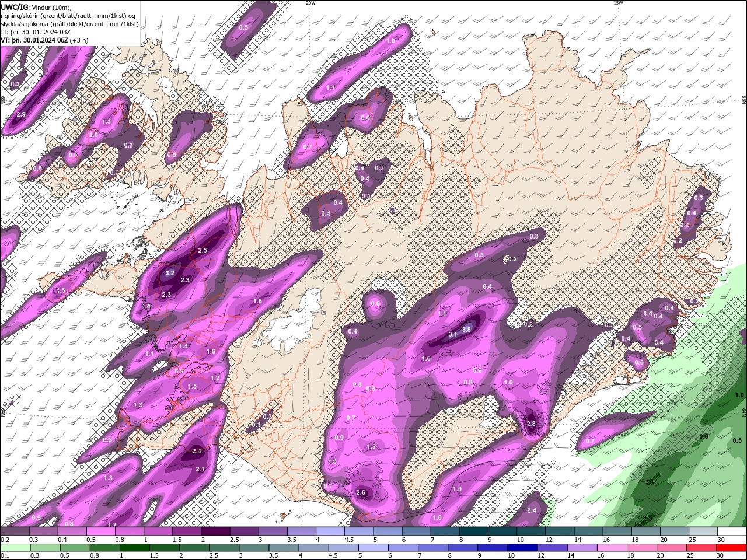Select lower legend swatch between 3 and 3.5
The height and width of the screenshot is (560, 747).
254,548
